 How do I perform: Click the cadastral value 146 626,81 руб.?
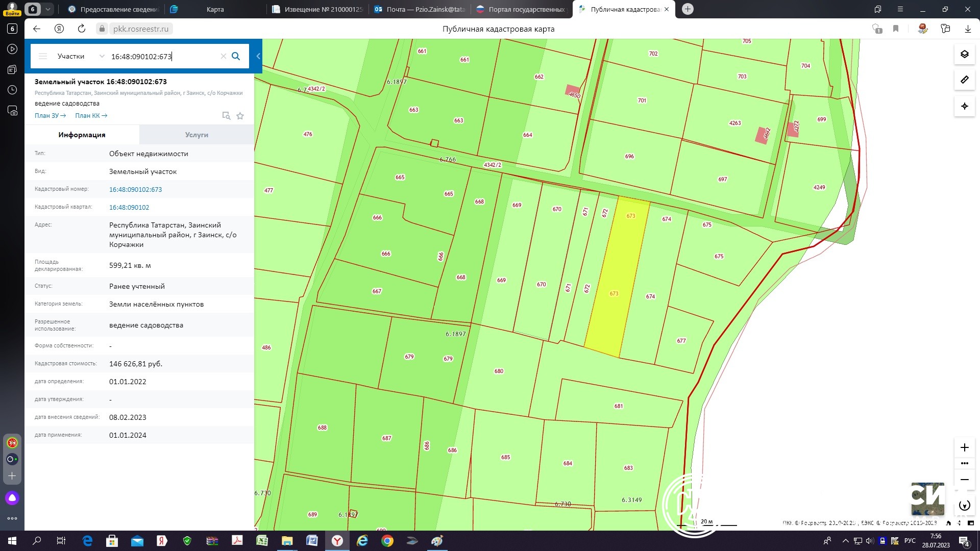coord(136,364)
